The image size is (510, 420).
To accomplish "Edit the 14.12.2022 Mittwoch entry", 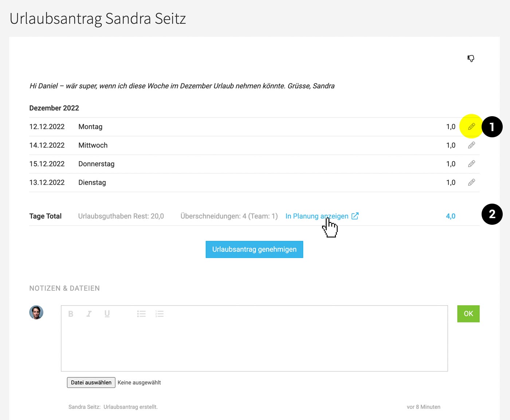I will 471,145.
